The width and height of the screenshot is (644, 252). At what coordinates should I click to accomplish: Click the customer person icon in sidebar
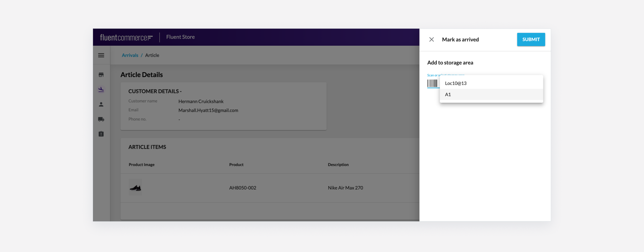[101, 104]
